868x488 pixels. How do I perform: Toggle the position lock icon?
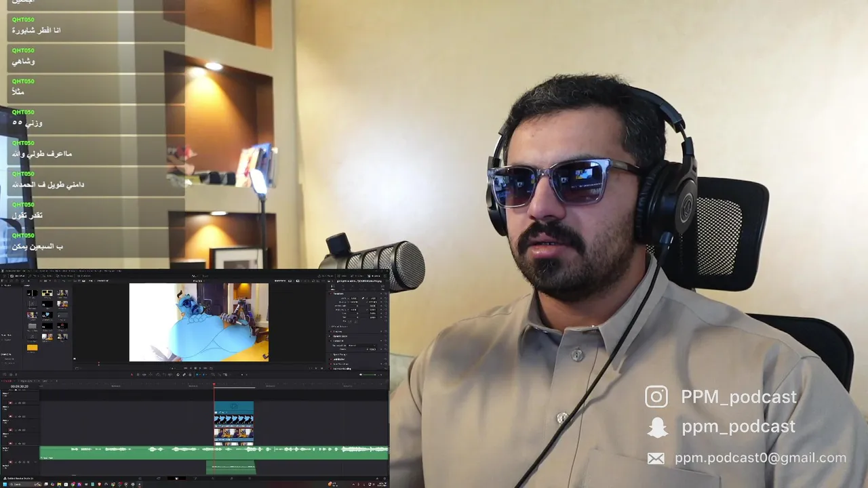point(190,375)
